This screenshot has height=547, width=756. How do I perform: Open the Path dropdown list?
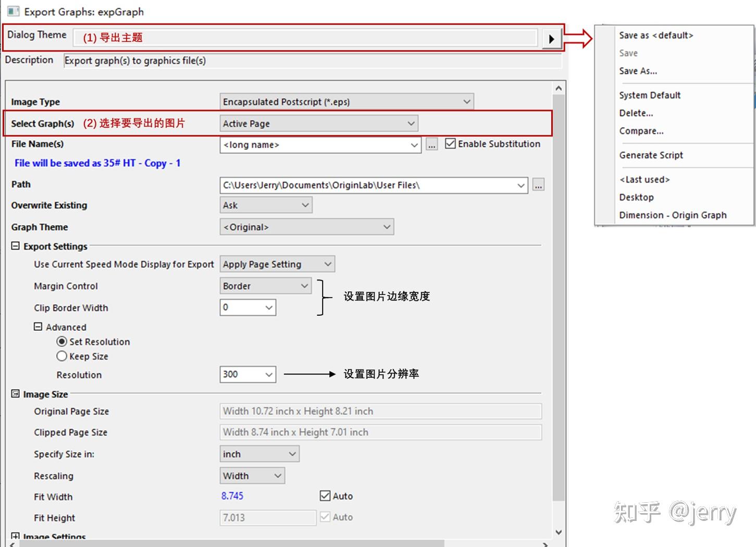[x=374, y=185]
